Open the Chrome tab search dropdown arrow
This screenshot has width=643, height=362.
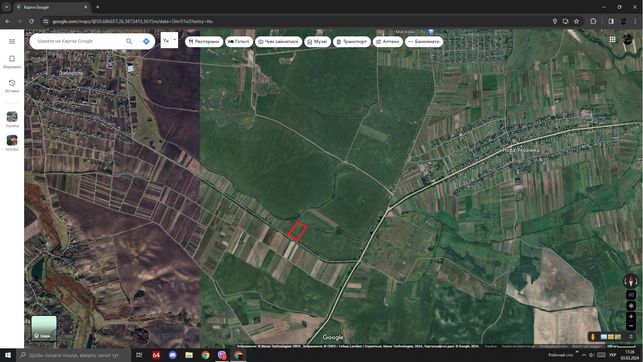pyautogui.click(x=7, y=7)
